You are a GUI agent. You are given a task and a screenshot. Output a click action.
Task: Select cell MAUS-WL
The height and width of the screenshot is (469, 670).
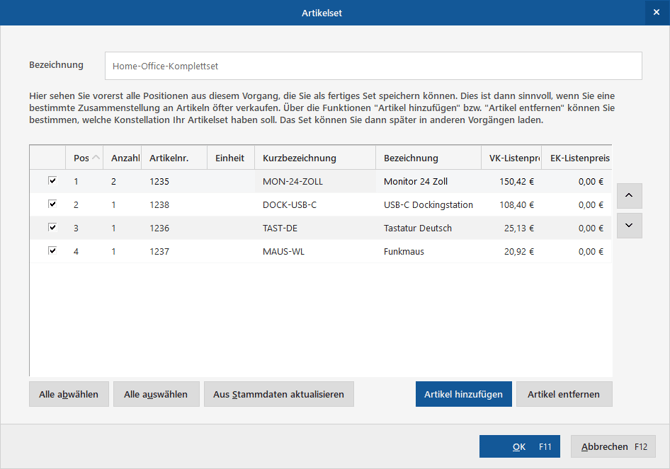[315, 251]
